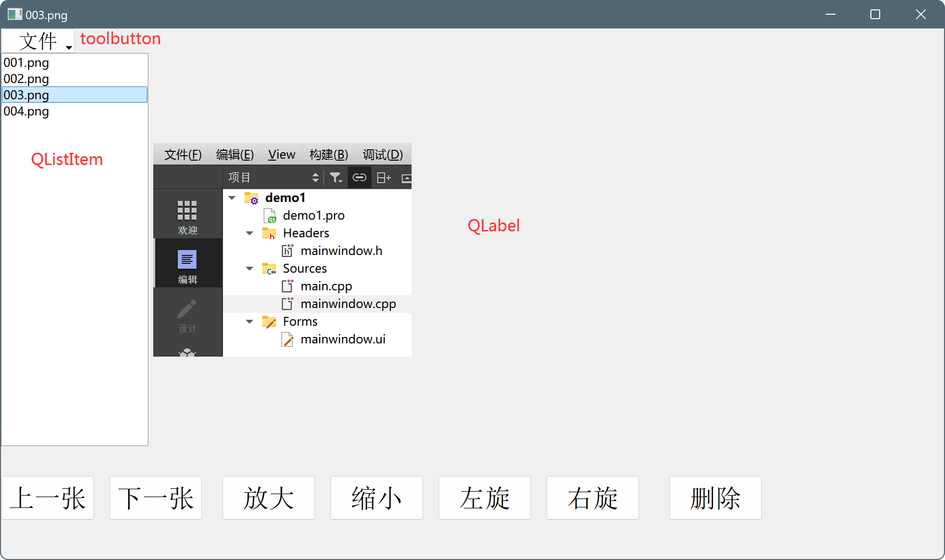Click the 欢迎 welcome grid icon
This screenshot has width=945, height=560.
pos(187,211)
